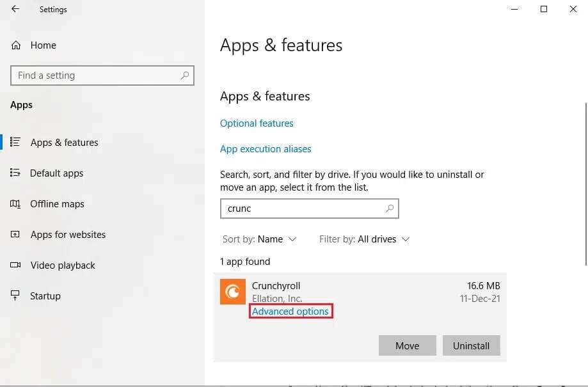The width and height of the screenshot is (588, 387).
Task: Open Video playback settings
Action: click(63, 265)
